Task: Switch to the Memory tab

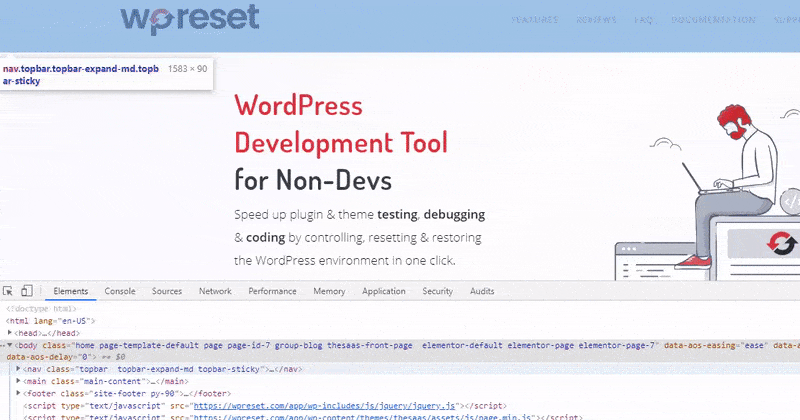Action: pos(329,291)
